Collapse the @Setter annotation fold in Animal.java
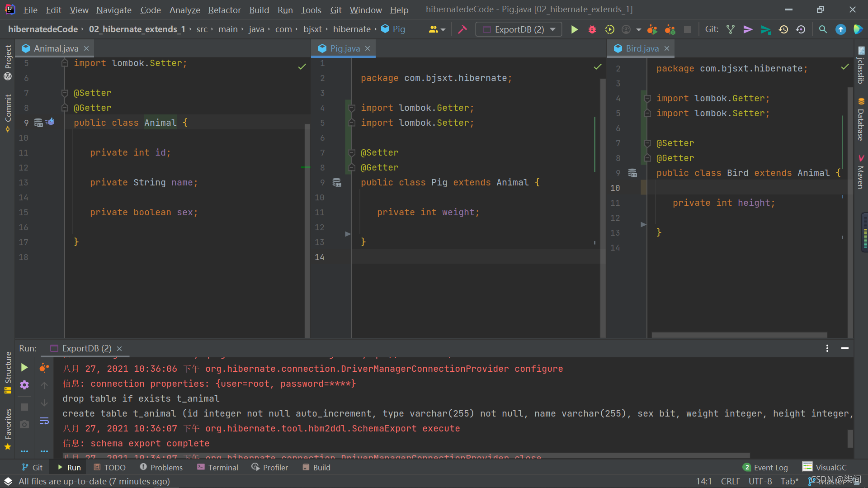This screenshot has width=868, height=488. pyautogui.click(x=65, y=93)
